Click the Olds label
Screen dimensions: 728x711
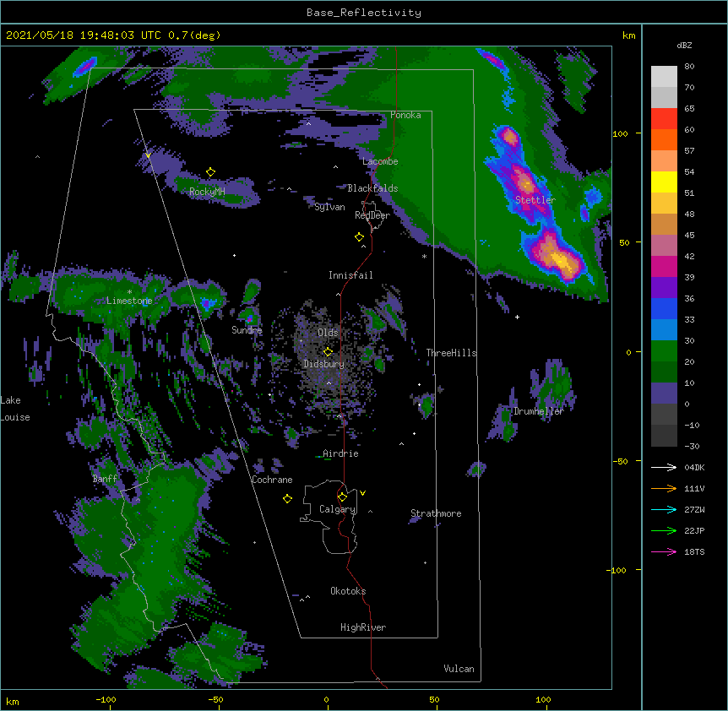coord(328,333)
